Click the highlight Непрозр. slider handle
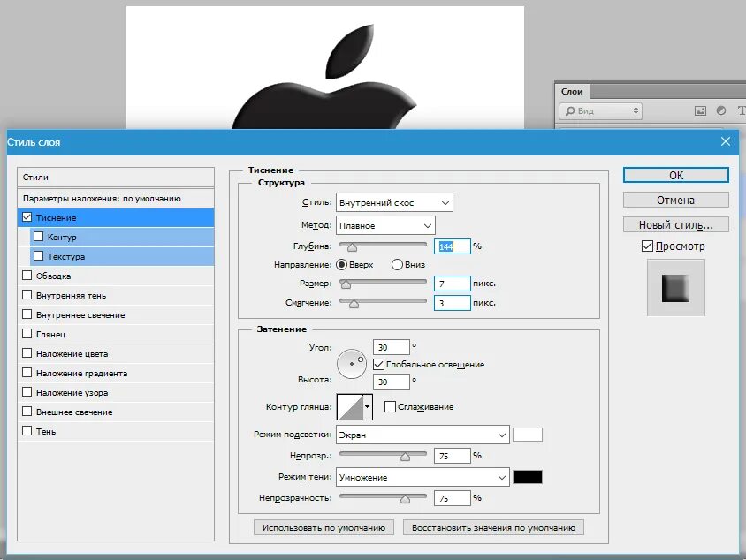This screenshot has height=560, width=746. click(405, 457)
